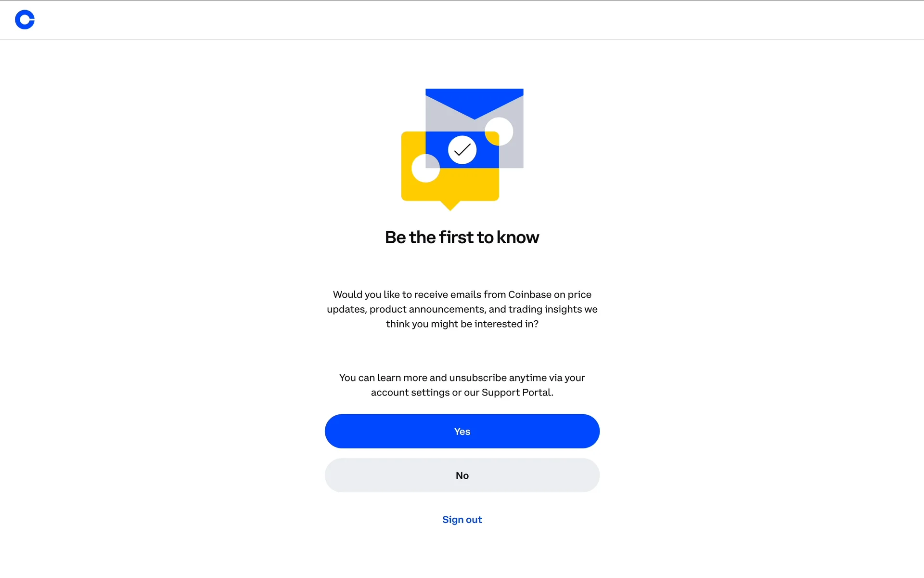
Task: Click the blue Yes button
Action: 462,431
